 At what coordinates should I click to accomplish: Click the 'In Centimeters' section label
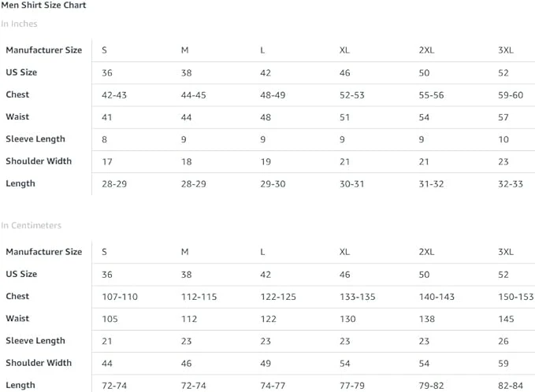tap(31, 225)
